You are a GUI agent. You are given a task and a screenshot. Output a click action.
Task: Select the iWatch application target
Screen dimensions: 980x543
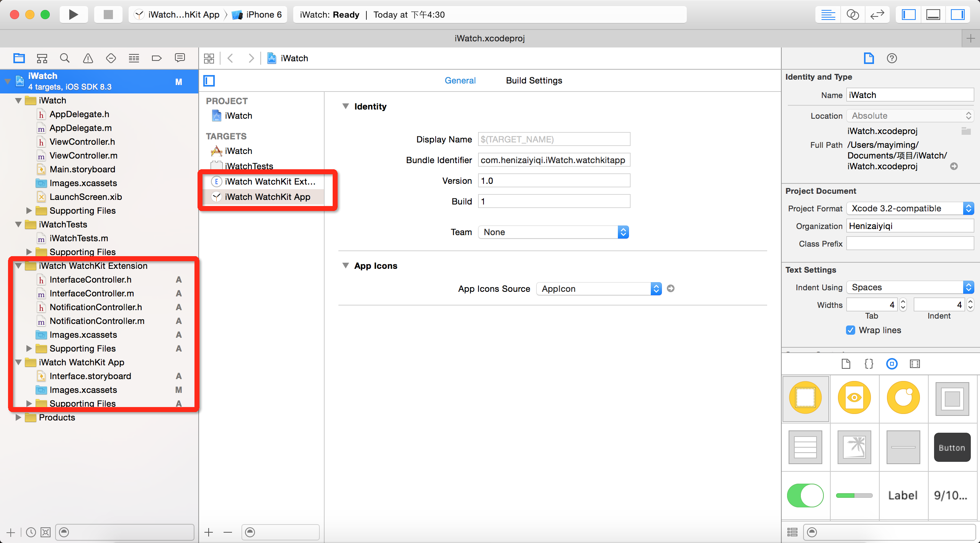[x=238, y=151]
